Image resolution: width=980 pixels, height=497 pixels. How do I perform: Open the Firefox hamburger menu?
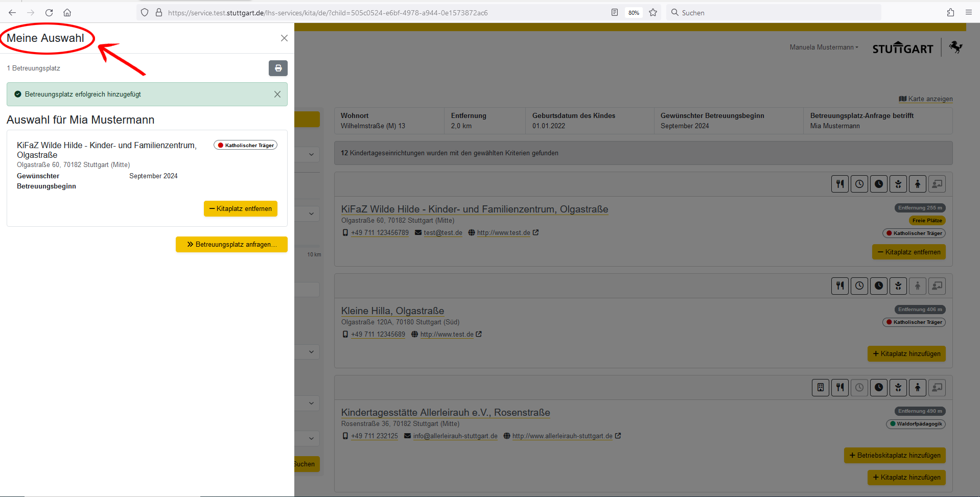[x=968, y=13]
